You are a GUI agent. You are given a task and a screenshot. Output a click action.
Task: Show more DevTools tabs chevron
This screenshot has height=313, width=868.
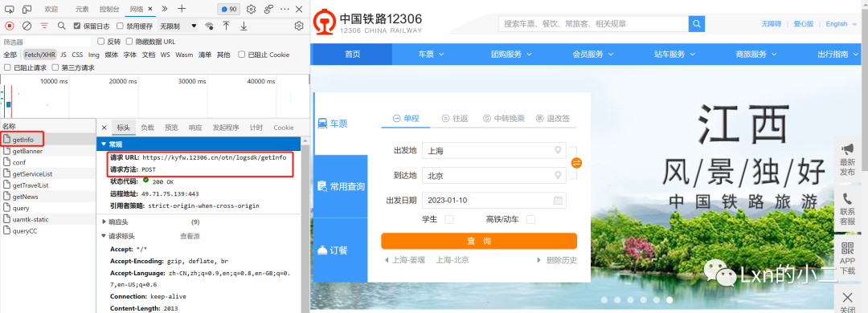pyautogui.click(x=165, y=9)
